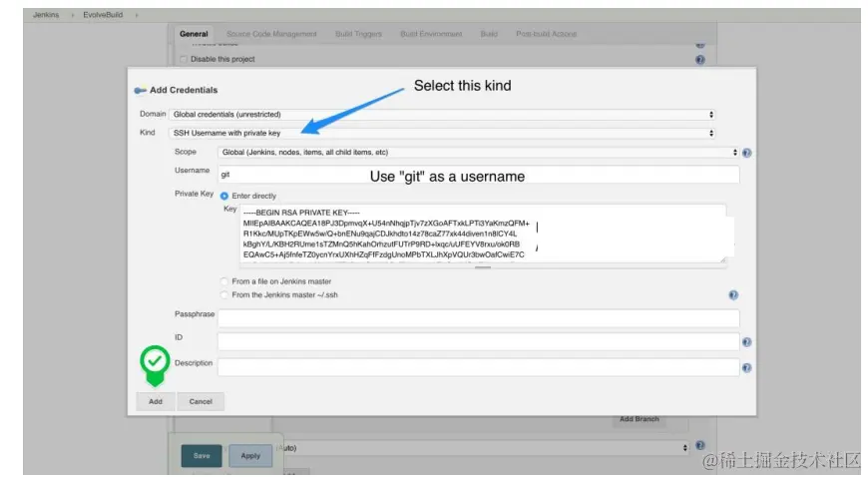Screen dimensions: 868x477
Task: Open help icon next to the ID field
Action: click(746, 342)
